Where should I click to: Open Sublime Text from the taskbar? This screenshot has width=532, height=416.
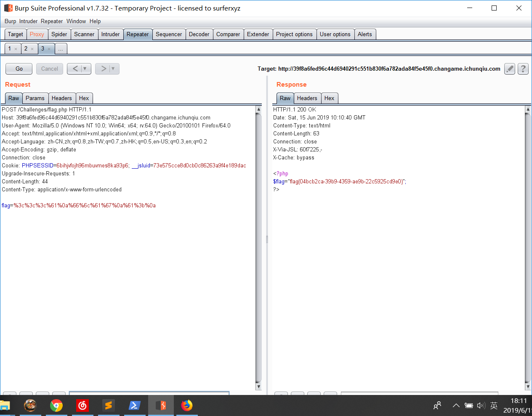point(109,405)
